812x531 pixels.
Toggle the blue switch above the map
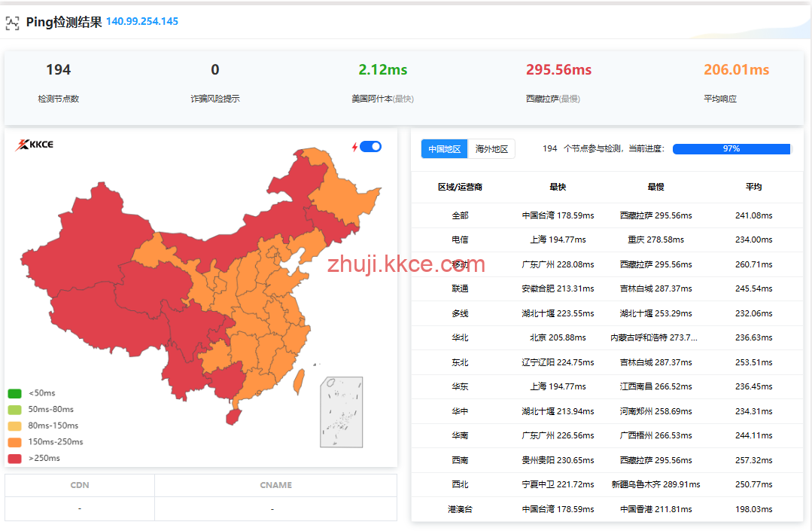pos(370,147)
